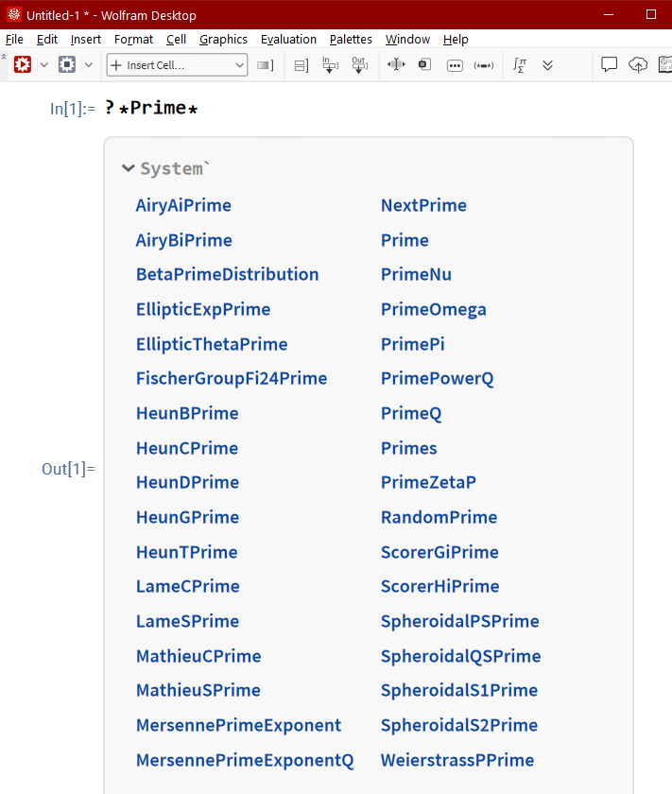Open the HeunGPrime symbol link

(187, 517)
